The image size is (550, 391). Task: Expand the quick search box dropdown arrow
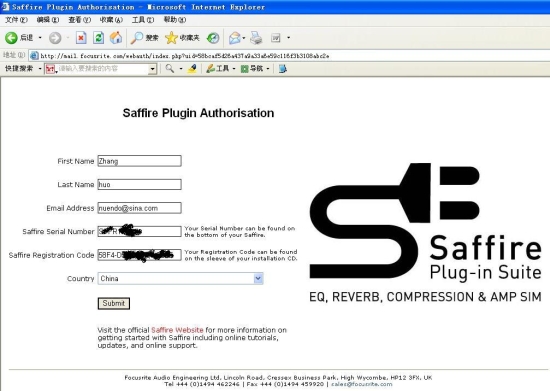pos(152,69)
